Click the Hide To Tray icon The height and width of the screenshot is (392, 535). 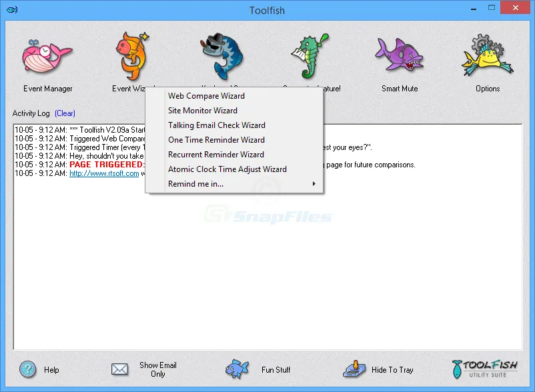(354, 369)
